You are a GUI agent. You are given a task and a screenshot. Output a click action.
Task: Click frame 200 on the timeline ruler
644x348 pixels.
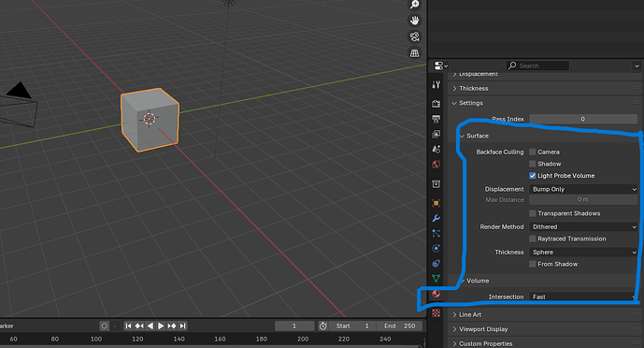[303, 339]
